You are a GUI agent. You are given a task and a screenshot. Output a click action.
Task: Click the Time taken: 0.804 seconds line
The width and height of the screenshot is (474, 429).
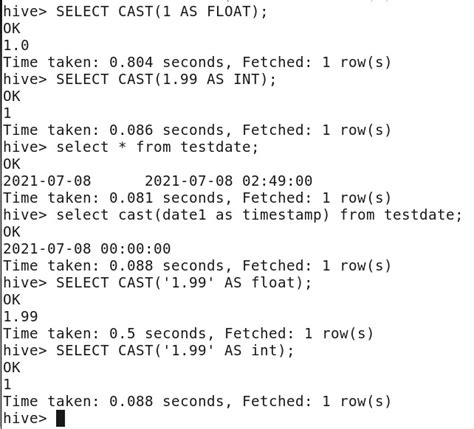pyautogui.click(x=197, y=62)
